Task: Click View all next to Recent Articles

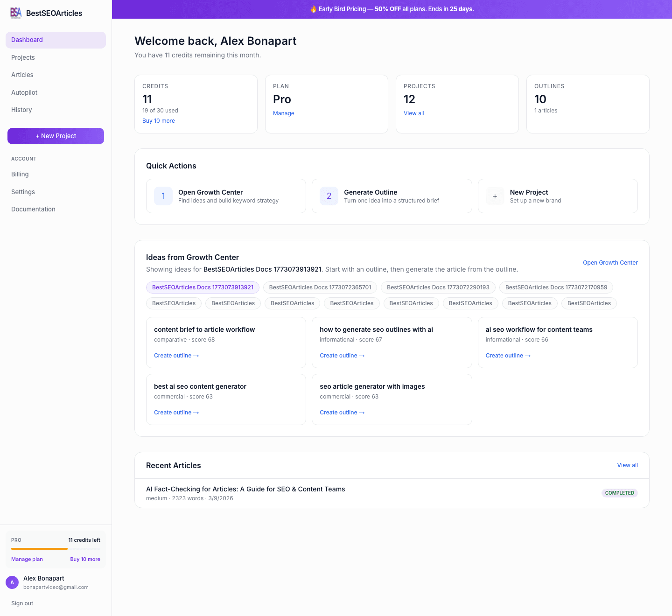Action: coord(627,465)
